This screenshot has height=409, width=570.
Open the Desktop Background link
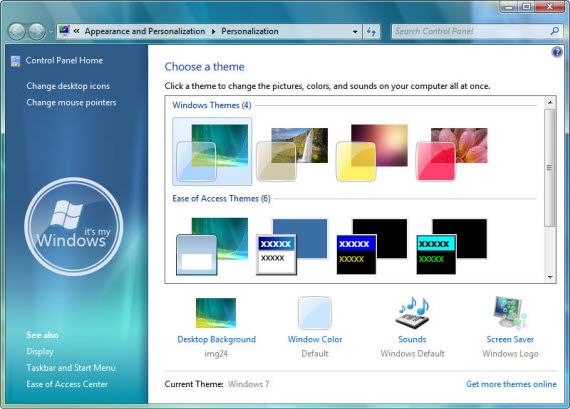point(216,340)
